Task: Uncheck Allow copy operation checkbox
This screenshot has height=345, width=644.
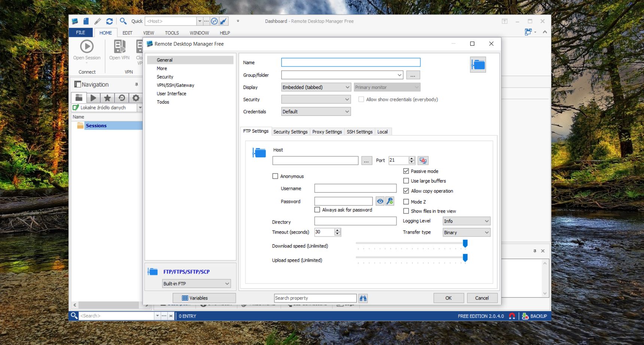Action: 406,191
